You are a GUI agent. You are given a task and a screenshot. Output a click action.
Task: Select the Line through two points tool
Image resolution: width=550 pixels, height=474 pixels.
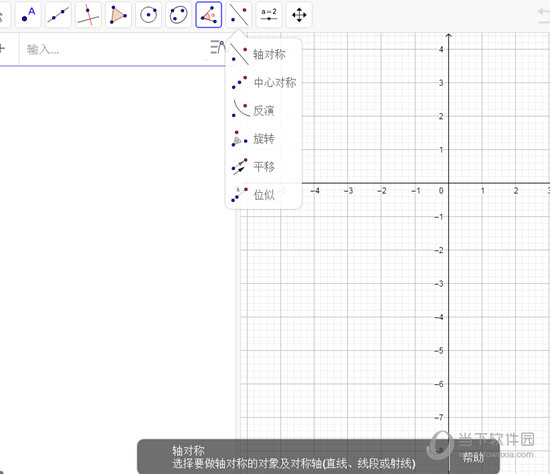tap(58, 15)
